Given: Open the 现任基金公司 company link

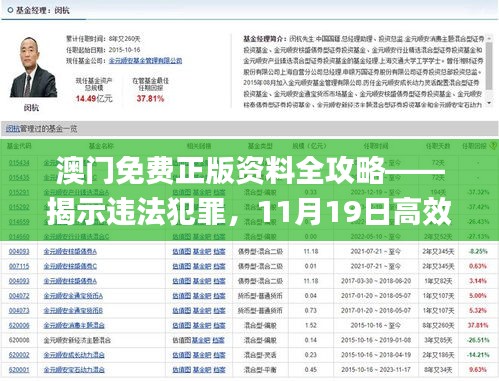Looking at the screenshot, I should coord(146,61).
